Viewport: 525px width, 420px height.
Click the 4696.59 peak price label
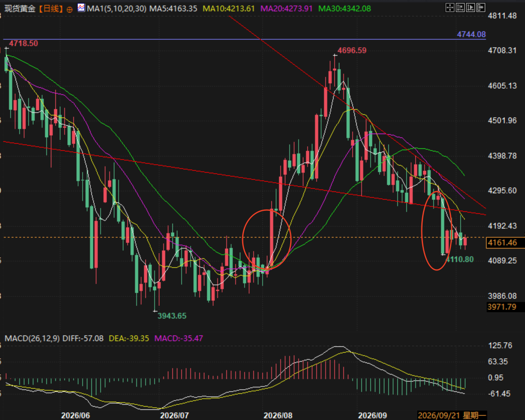[352, 51]
